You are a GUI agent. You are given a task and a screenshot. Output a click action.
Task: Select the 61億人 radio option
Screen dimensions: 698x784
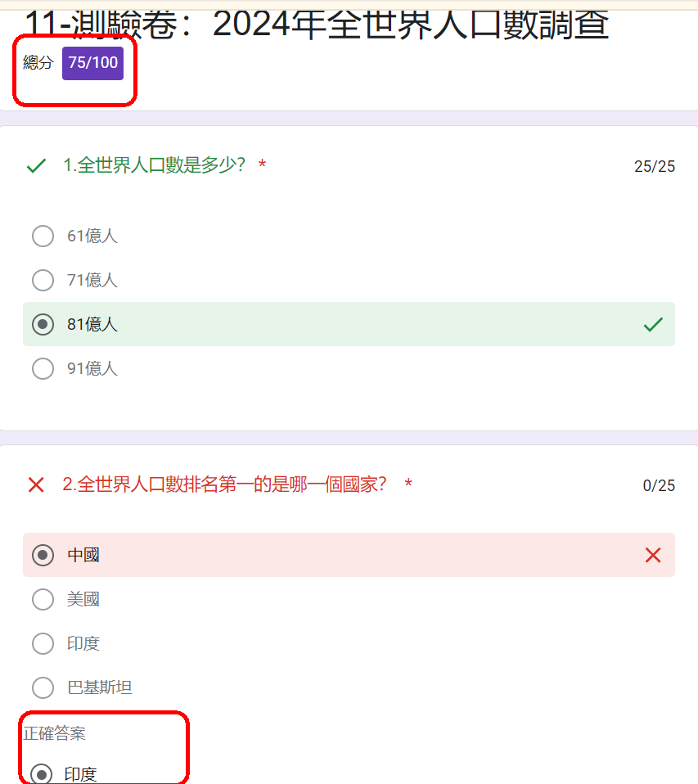pos(43,237)
